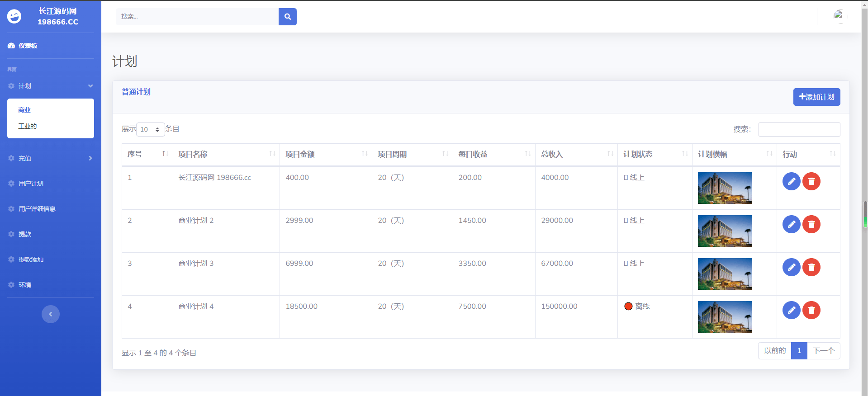
Task: Click the red offline status dot
Action: [x=628, y=306]
